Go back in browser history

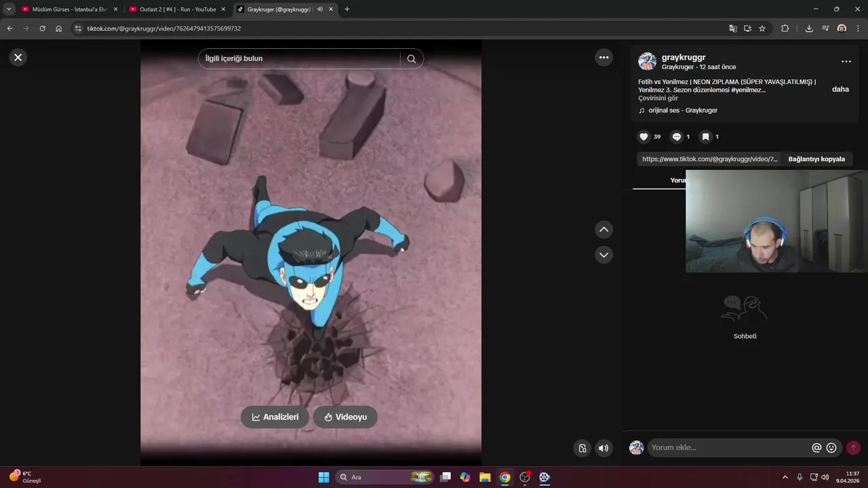pos(9,28)
